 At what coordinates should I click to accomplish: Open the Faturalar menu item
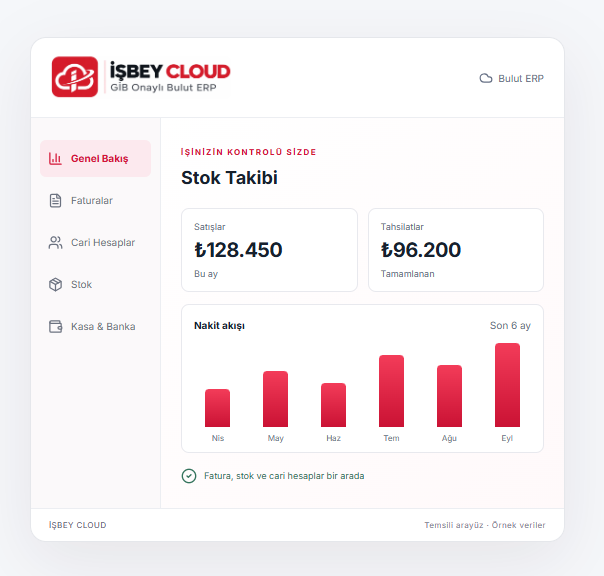(96, 200)
